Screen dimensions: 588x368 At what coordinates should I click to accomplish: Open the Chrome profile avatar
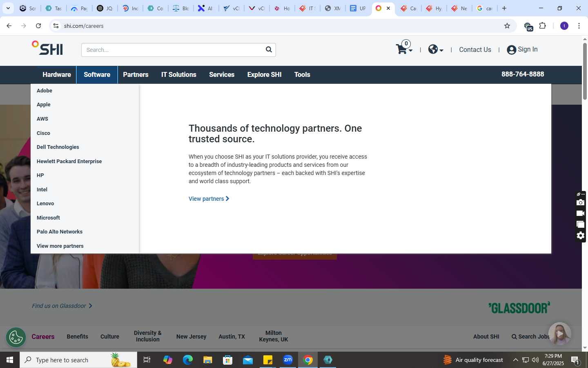pos(564,26)
